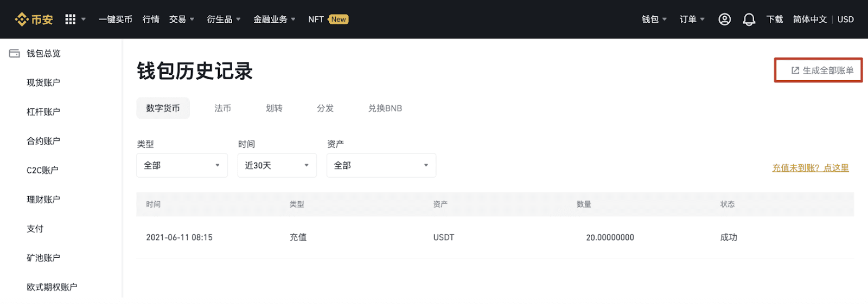
Task: Click the New badge beside NFT
Action: pos(339,20)
